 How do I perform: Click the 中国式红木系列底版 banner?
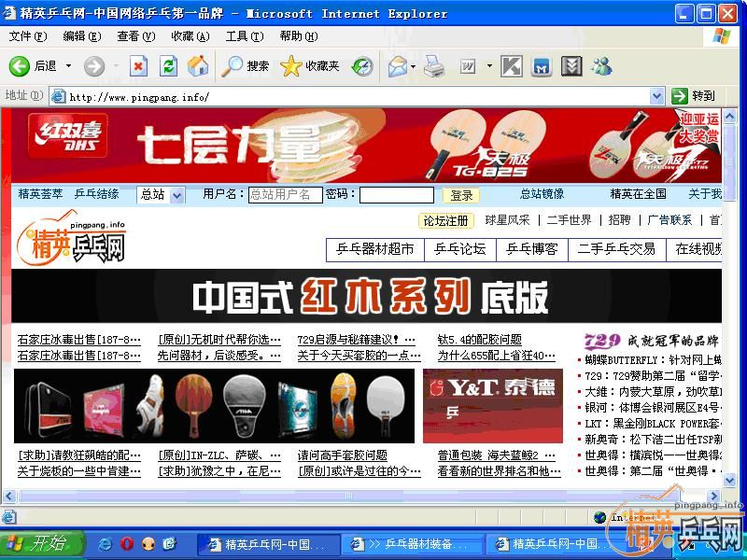[366, 296]
